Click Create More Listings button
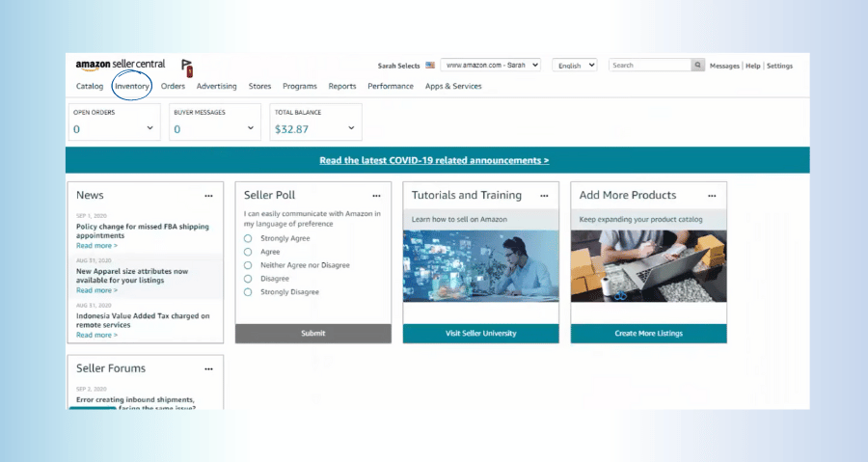 click(649, 333)
